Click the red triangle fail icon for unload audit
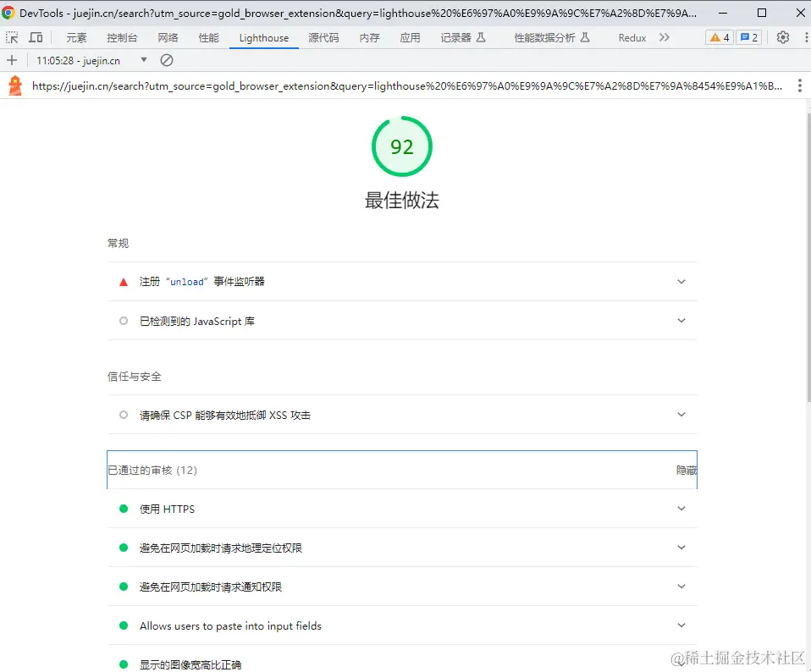 123,282
